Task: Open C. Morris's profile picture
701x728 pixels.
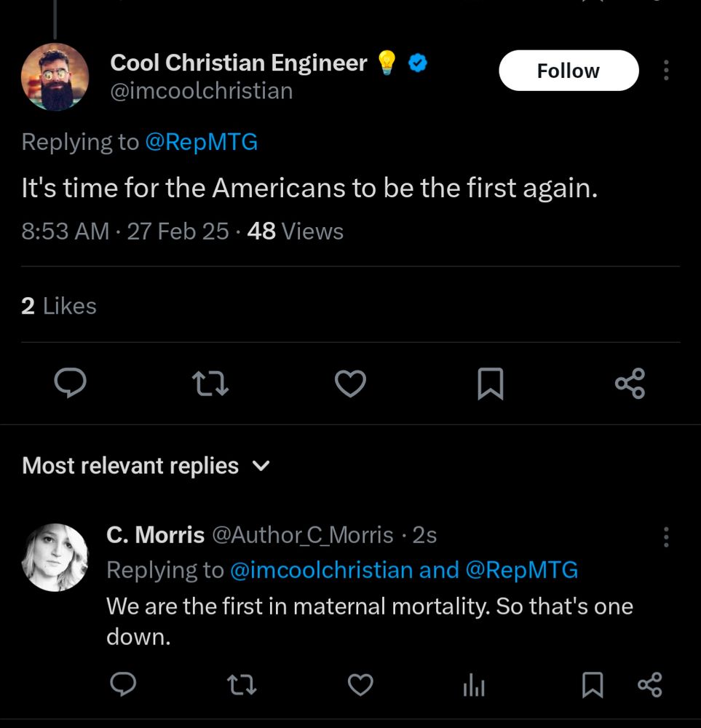Action: (55, 557)
